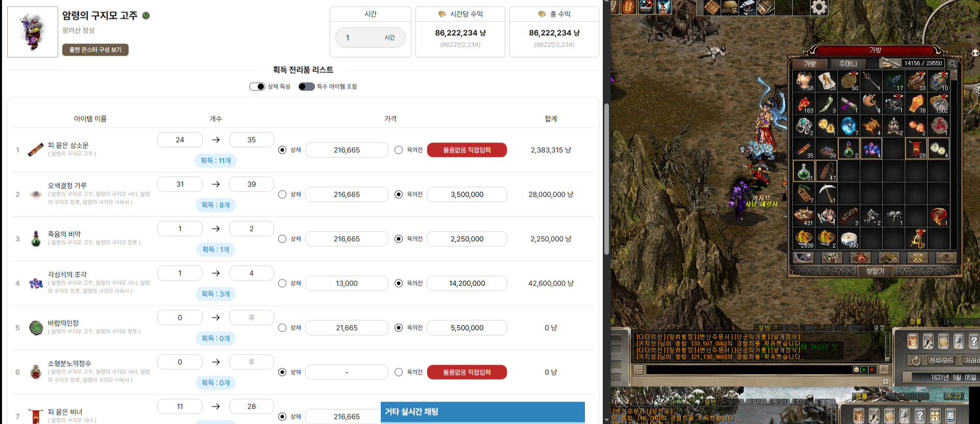This screenshot has width=980, height=424.
Task: Switch to 가방 tab in bag window
Action: click(810, 63)
